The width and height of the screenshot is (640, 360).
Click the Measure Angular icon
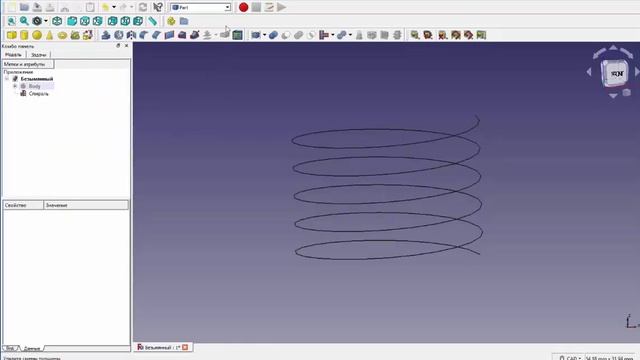click(428, 35)
